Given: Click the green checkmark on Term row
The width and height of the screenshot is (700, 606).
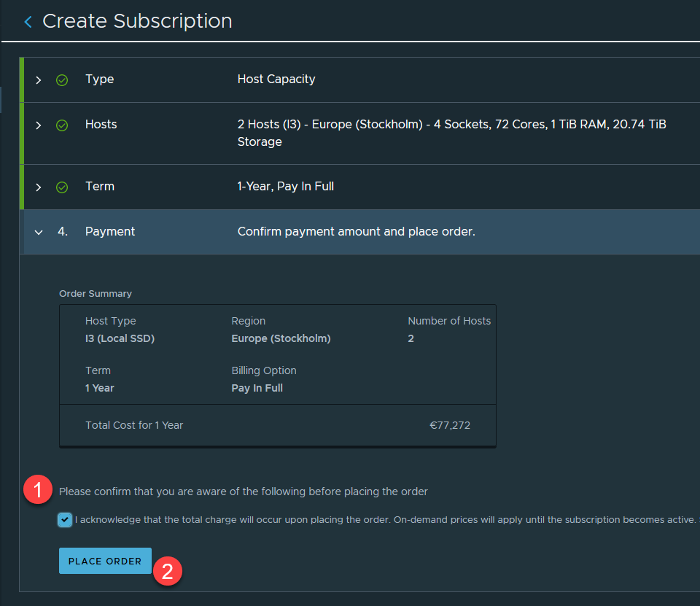Looking at the screenshot, I should [62, 187].
